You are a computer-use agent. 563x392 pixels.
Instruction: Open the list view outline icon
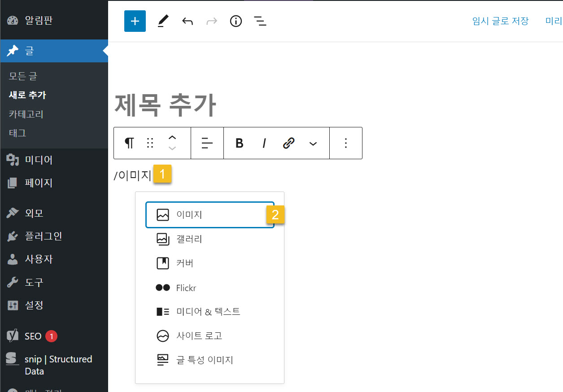[x=260, y=21]
